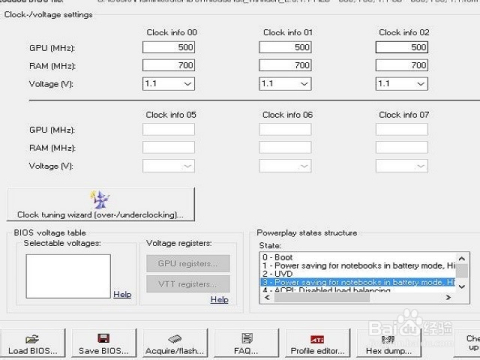Click the Save BIOS floppy disk icon
The width and height of the screenshot is (480, 360).
click(x=103, y=338)
